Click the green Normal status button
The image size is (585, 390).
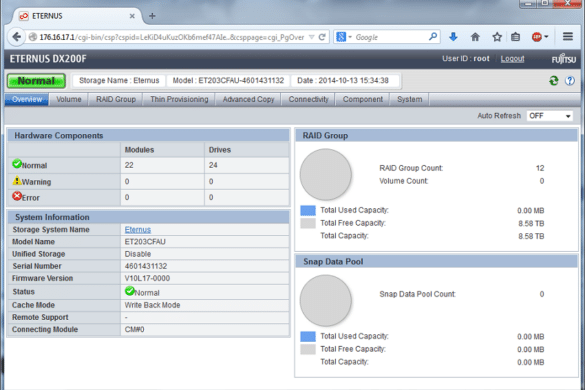(36, 81)
